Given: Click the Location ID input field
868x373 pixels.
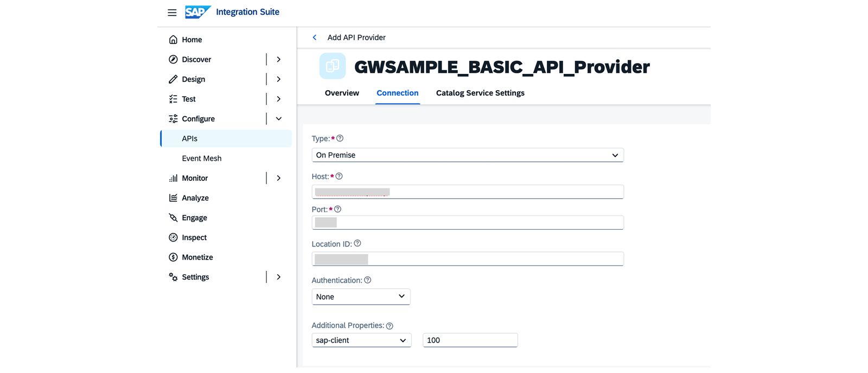Looking at the screenshot, I should [468, 259].
